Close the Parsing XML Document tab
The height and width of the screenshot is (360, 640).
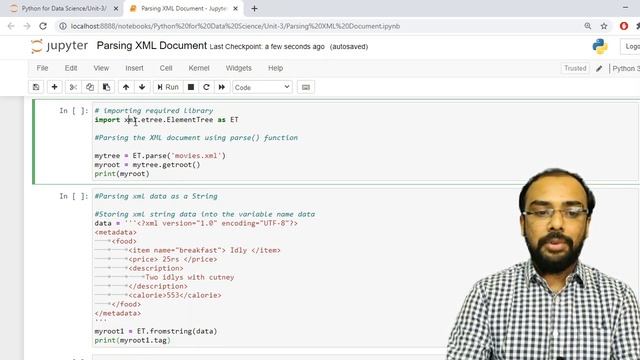236,9
